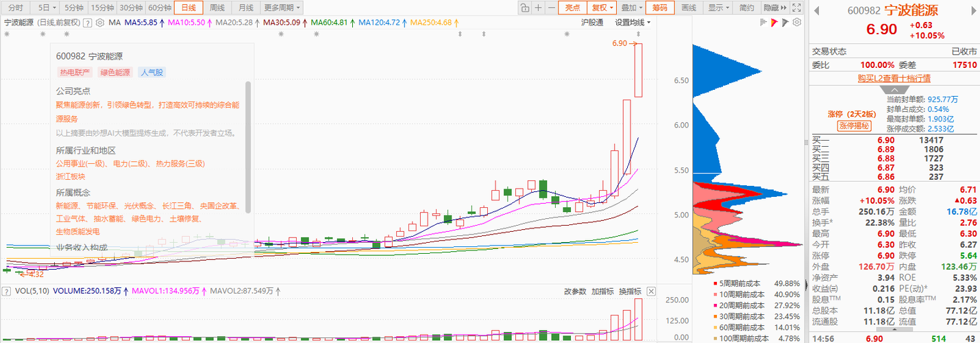
Task: Click 新能源 concept link
Action: [x=68, y=206]
